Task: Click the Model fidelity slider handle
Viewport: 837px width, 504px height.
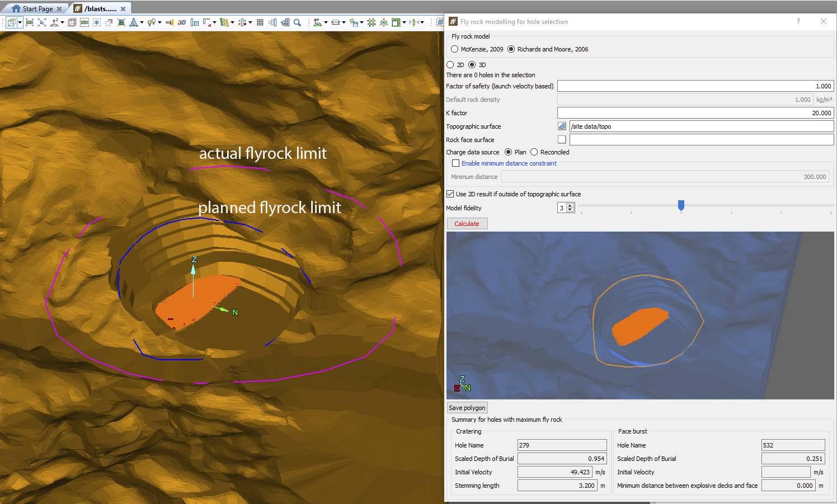Action: point(681,206)
